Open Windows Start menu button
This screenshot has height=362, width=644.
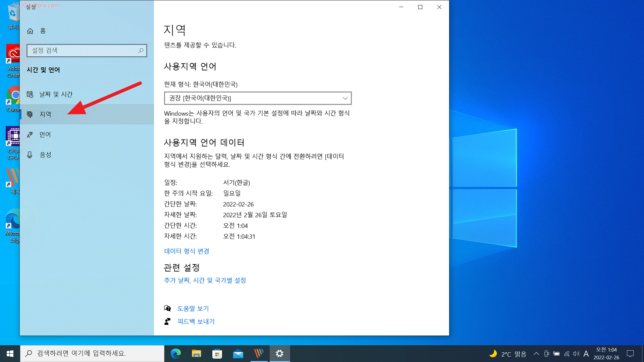(x=10, y=354)
